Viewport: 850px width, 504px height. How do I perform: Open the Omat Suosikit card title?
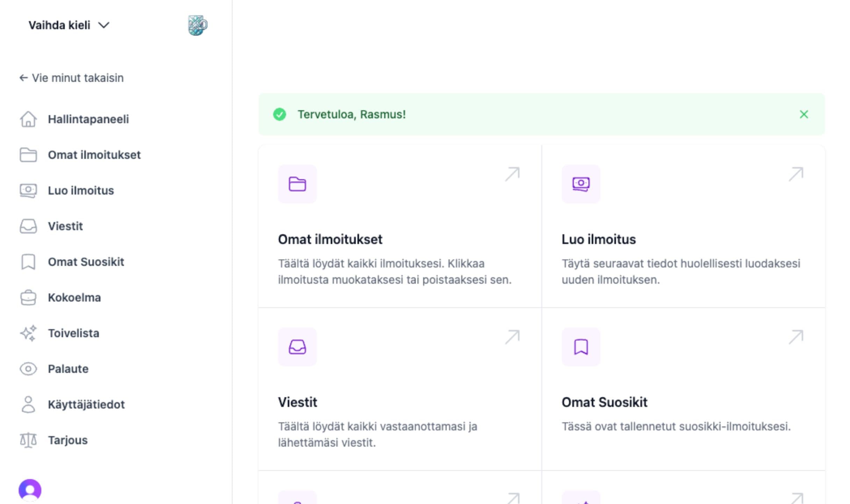point(604,402)
